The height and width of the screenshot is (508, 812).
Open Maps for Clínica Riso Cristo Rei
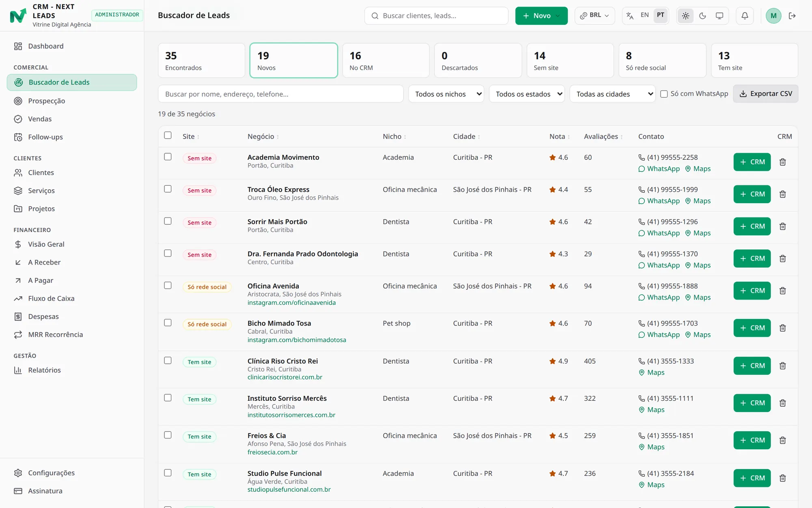(652, 373)
